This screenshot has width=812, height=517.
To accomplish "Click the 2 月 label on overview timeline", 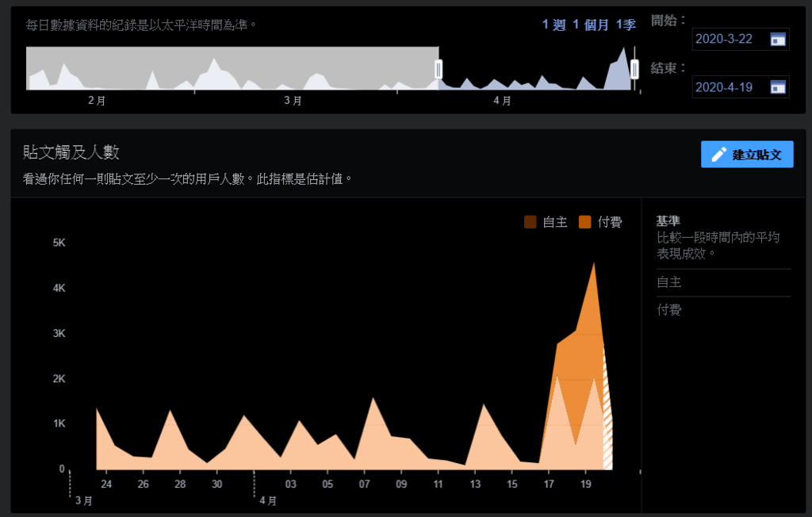I will pyautogui.click(x=97, y=101).
